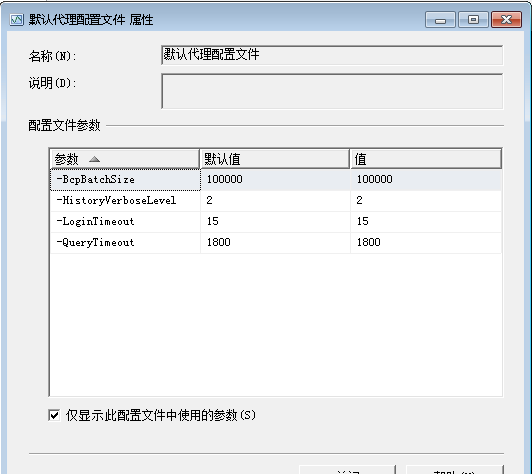Toggle 仅显示此配置文件中使用的参数 checkbox
The image size is (532, 474).
[x=54, y=415]
